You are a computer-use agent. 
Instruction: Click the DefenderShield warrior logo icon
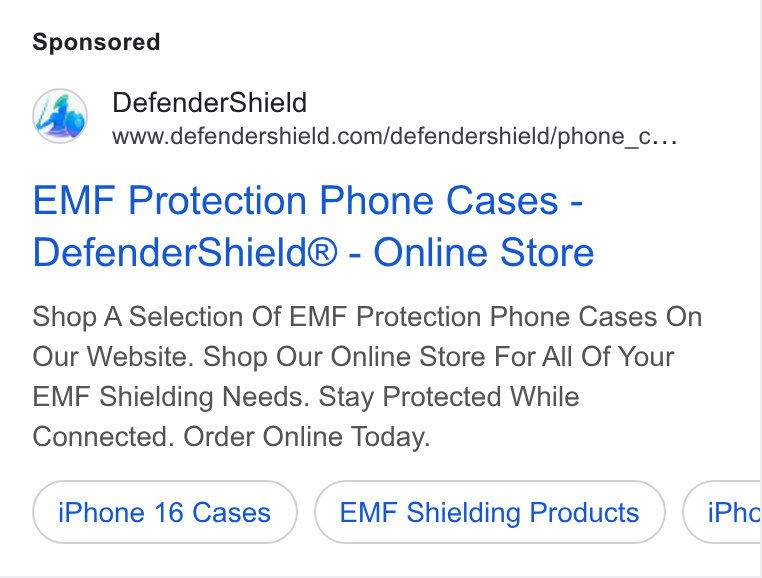click(x=60, y=116)
